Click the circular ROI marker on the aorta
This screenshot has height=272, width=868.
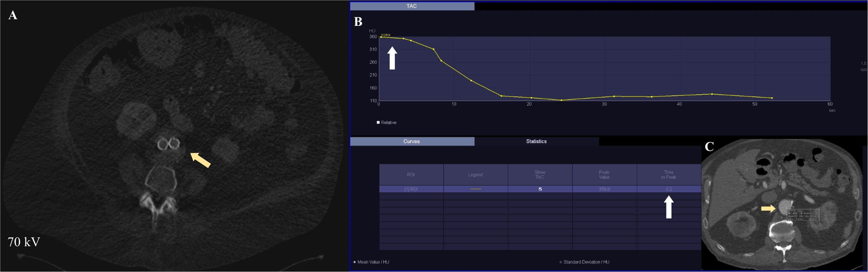(784, 209)
